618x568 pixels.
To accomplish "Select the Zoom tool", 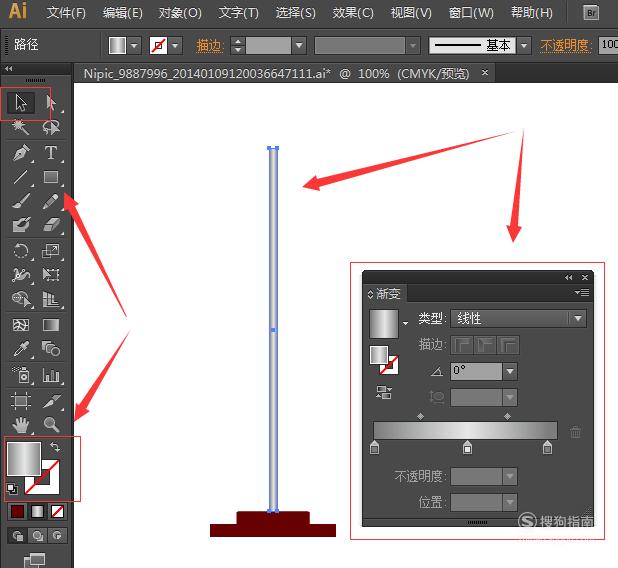I will (x=51, y=425).
